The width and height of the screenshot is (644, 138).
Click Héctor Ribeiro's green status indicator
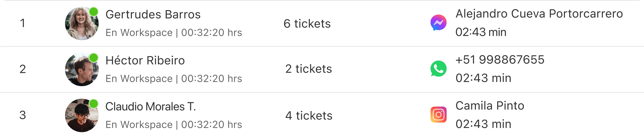(x=94, y=58)
